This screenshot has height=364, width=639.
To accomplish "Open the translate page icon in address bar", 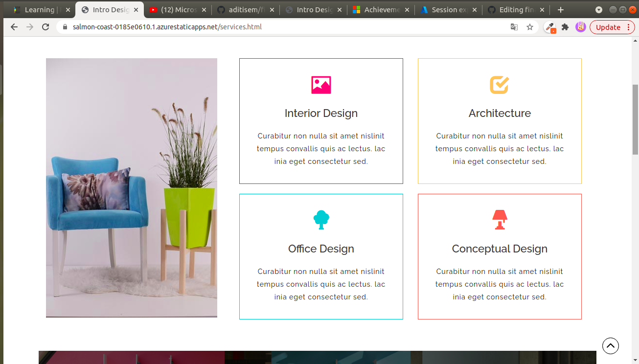I will pyautogui.click(x=514, y=27).
